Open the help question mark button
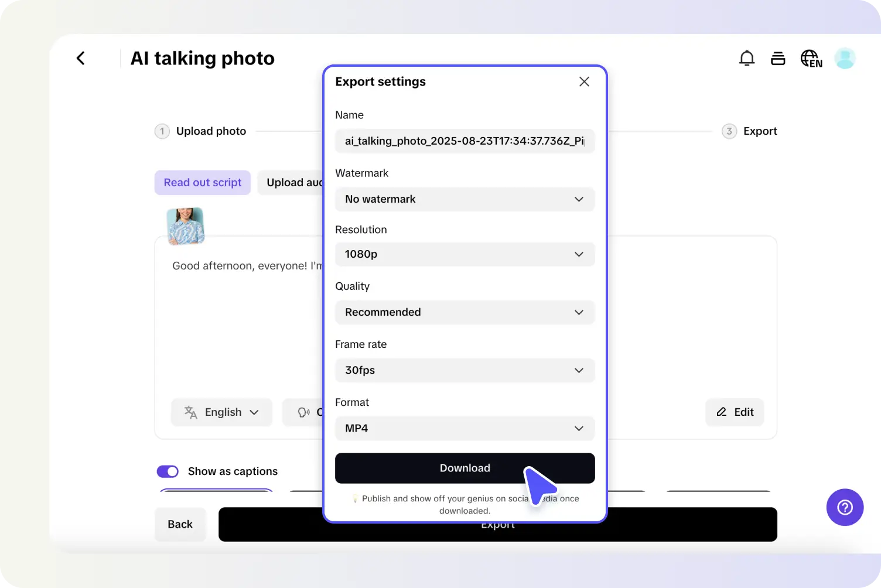The height and width of the screenshot is (588, 881). click(845, 507)
